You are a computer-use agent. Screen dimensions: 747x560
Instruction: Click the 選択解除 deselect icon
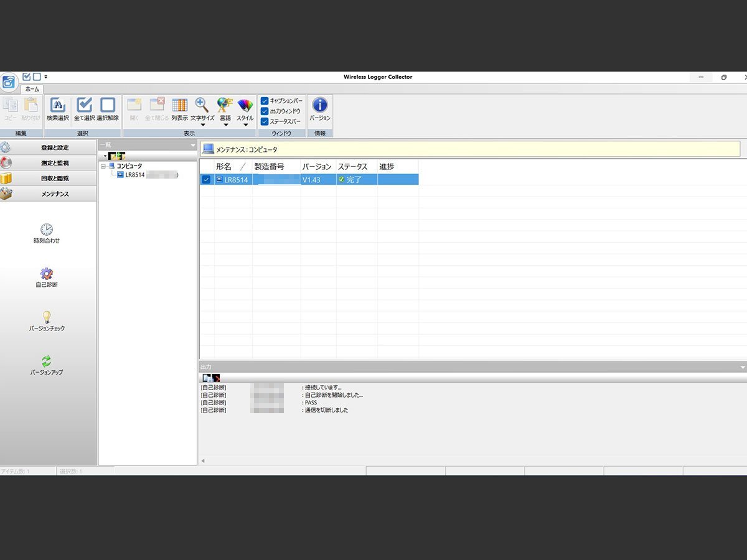click(108, 106)
